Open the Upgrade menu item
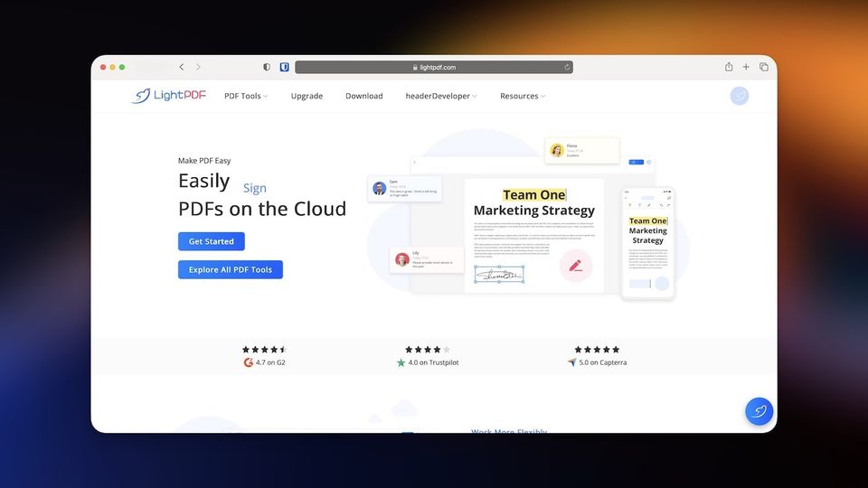 (x=307, y=96)
